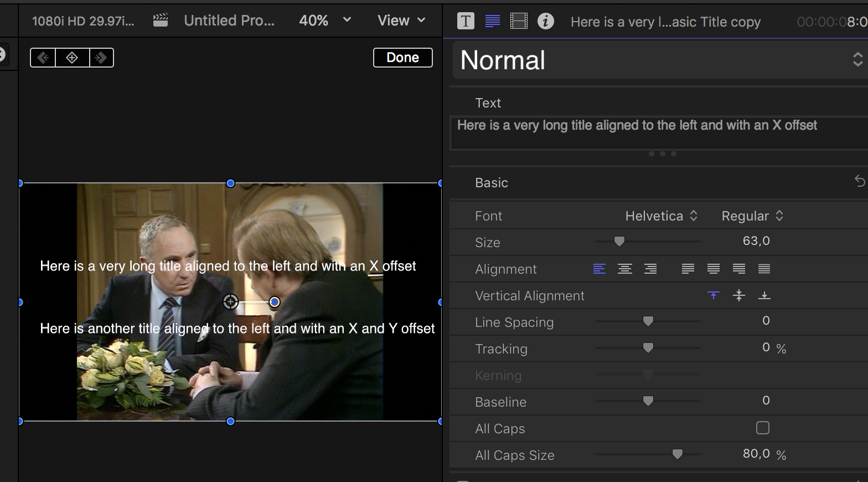
Task: Click the inspector timecode display
Action: (832, 22)
